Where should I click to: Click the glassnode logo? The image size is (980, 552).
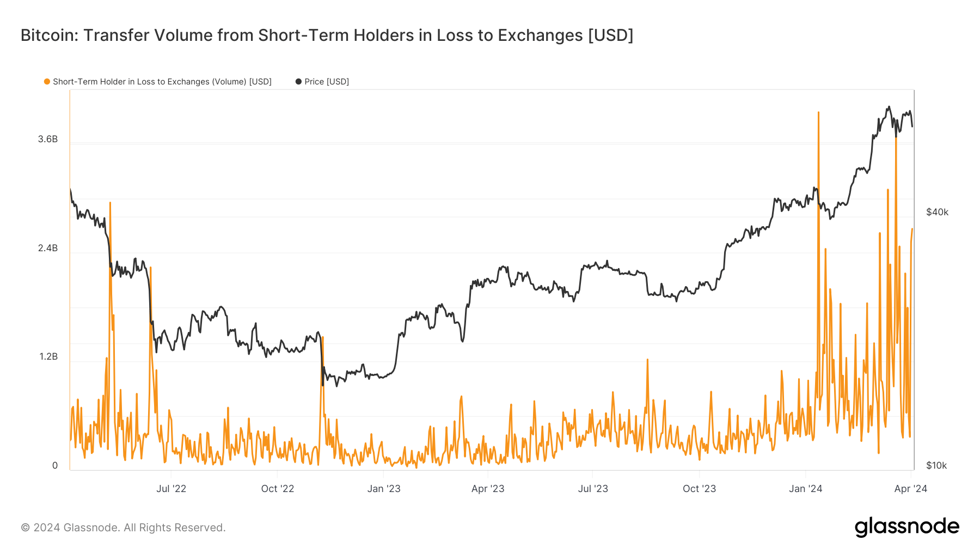tap(906, 527)
